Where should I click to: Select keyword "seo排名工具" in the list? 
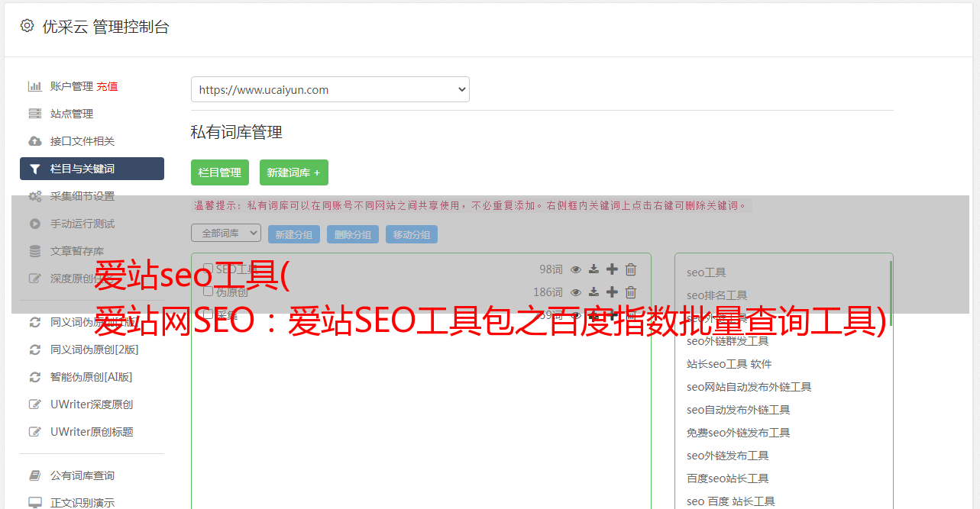tap(717, 295)
